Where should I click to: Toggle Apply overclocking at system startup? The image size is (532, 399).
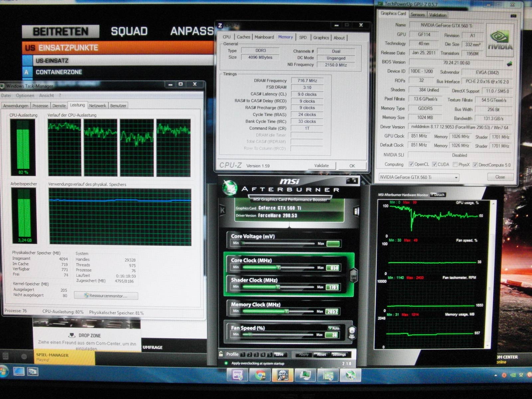tap(226, 363)
